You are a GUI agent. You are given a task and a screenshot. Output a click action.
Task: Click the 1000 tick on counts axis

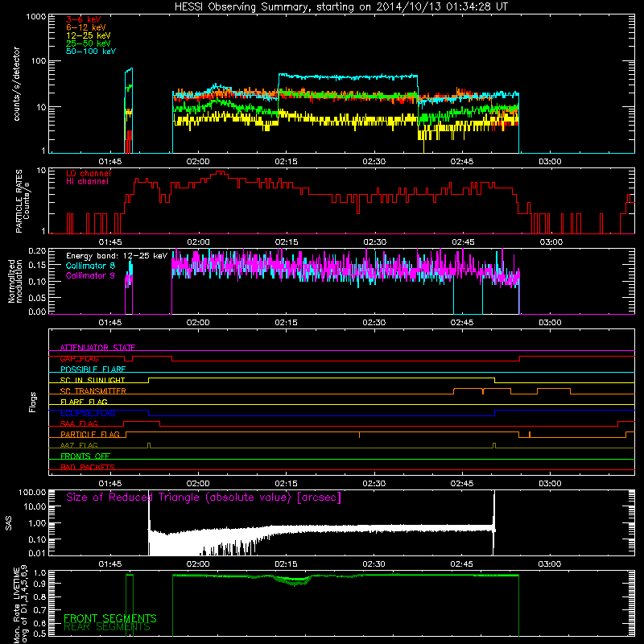(x=35, y=17)
